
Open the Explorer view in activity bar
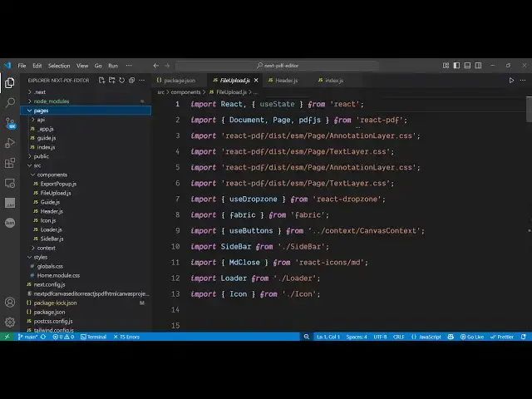pyautogui.click(x=10, y=82)
